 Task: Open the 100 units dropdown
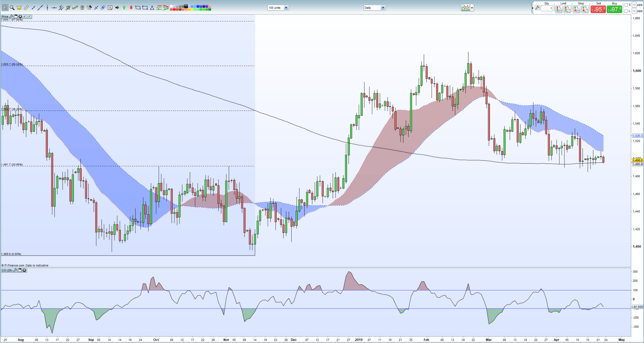(x=278, y=8)
